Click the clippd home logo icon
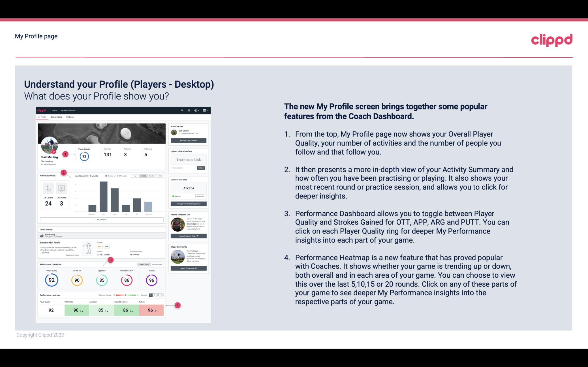588x367 pixels. click(x=42, y=110)
